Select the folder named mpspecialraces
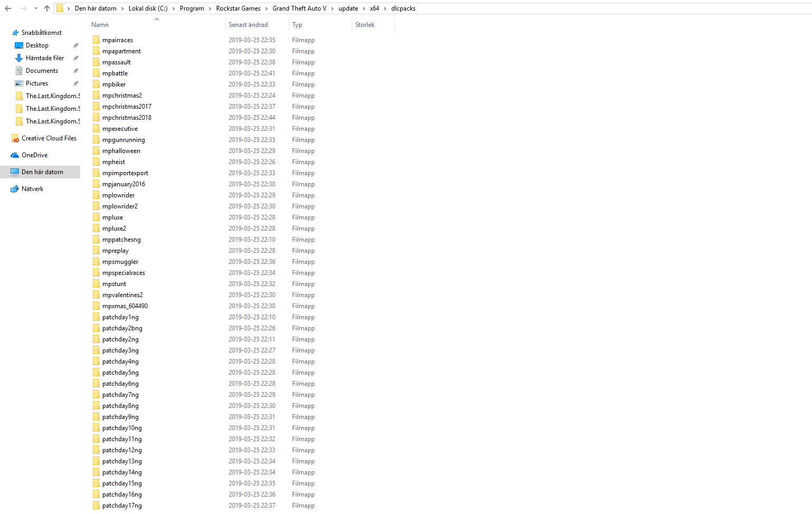Viewport: 812px width, 514px height. point(123,273)
